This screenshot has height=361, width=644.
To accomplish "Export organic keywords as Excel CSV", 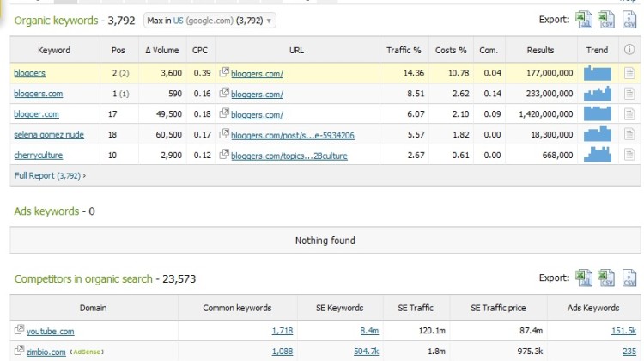I will 606,20.
